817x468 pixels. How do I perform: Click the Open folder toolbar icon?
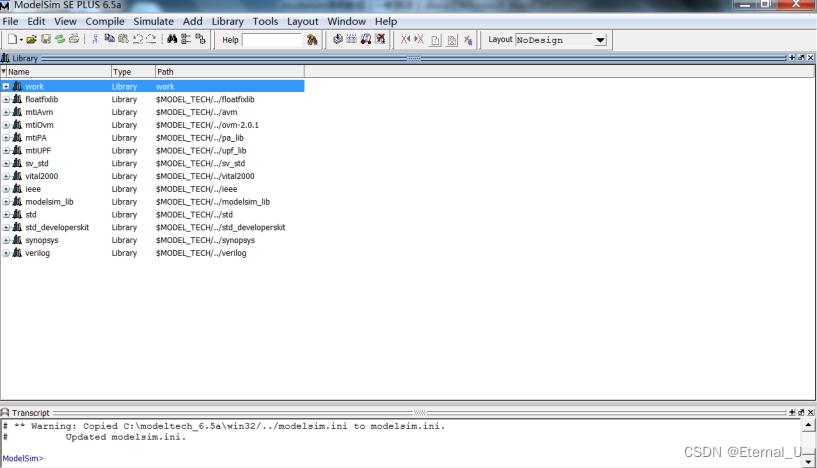click(x=32, y=39)
